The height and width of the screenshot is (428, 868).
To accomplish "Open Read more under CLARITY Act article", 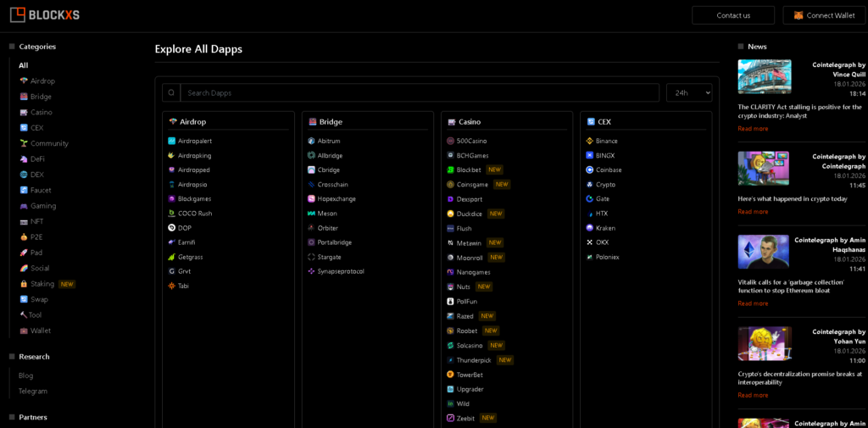I will (x=753, y=129).
